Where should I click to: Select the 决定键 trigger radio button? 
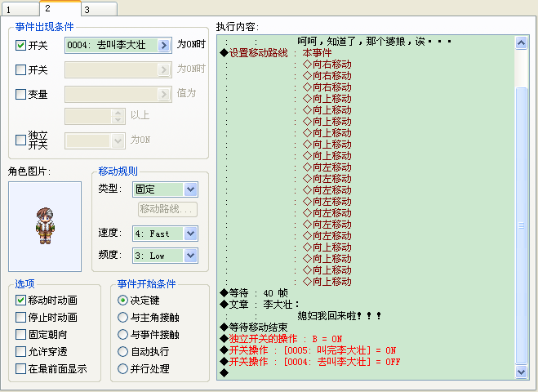click(122, 301)
